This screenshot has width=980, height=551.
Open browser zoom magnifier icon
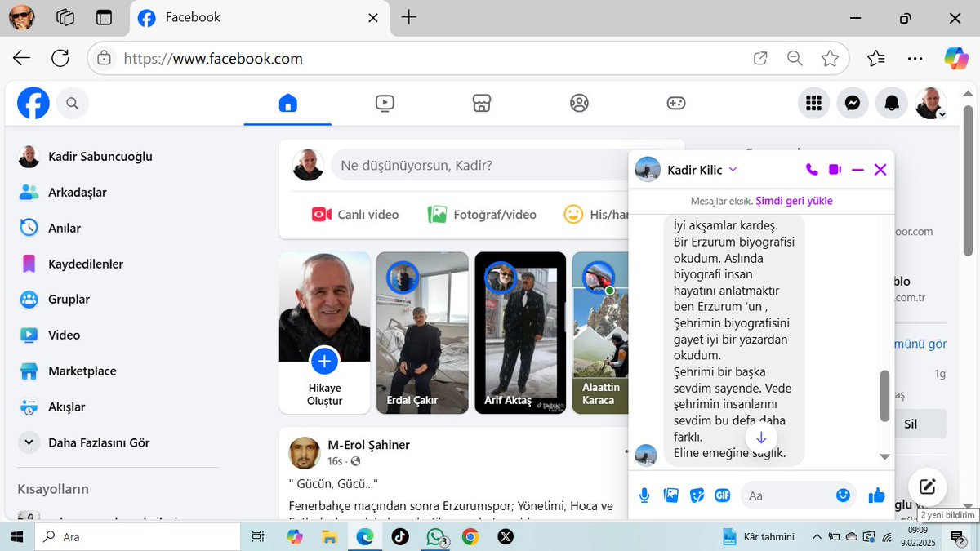pos(795,58)
